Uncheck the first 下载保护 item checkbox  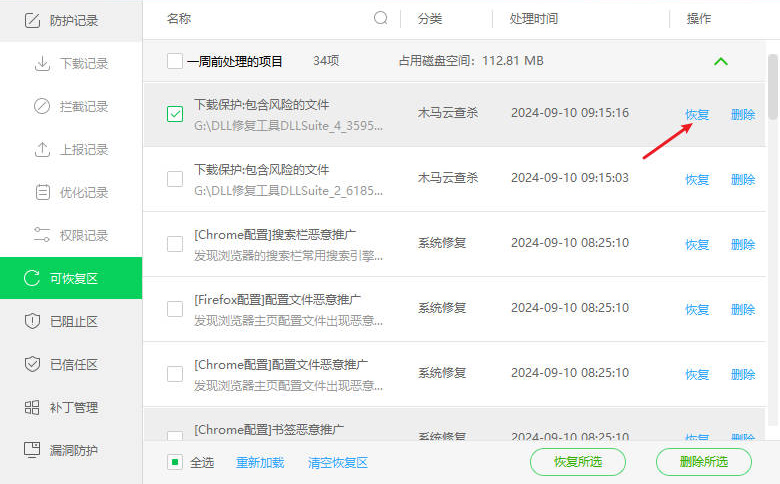175,114
